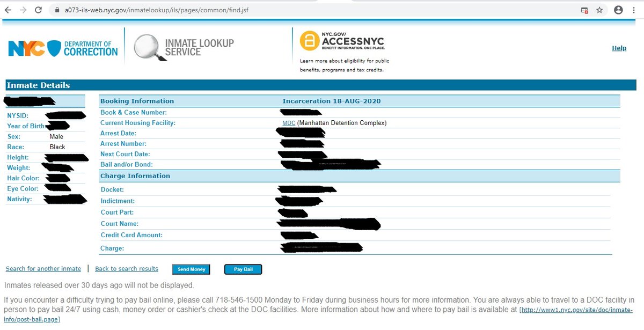Open the Chrome three-dot menu
The image size is (644, 330).
pos(634,9)
